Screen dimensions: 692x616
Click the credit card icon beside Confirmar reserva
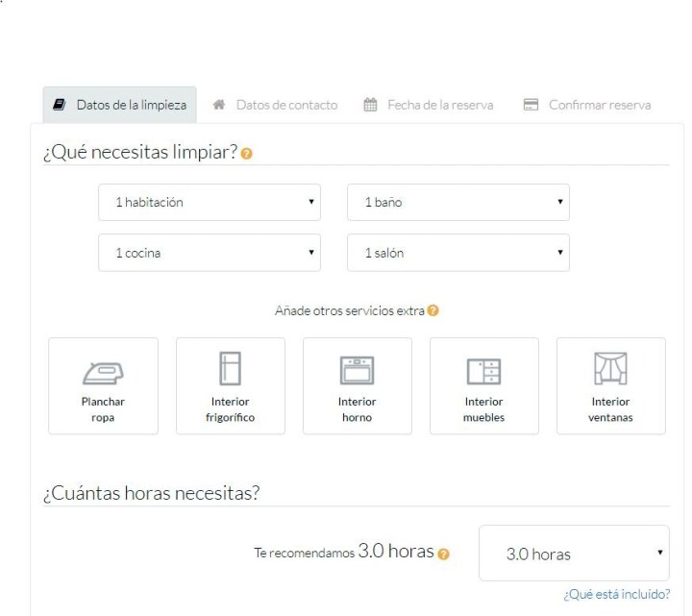pos(531,105)
